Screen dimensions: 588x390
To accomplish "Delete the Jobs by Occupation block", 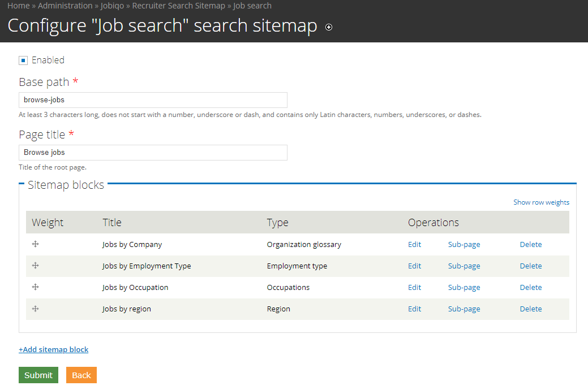I will coord(530,288).
